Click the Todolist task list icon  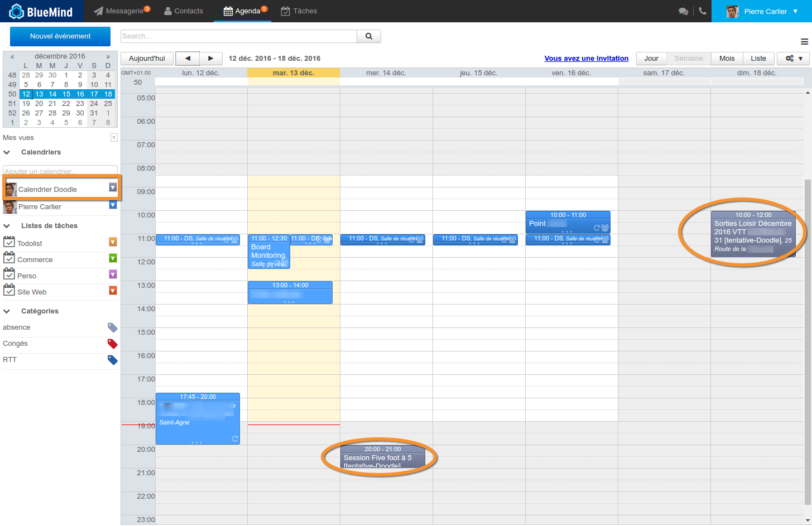coord(10,243)
